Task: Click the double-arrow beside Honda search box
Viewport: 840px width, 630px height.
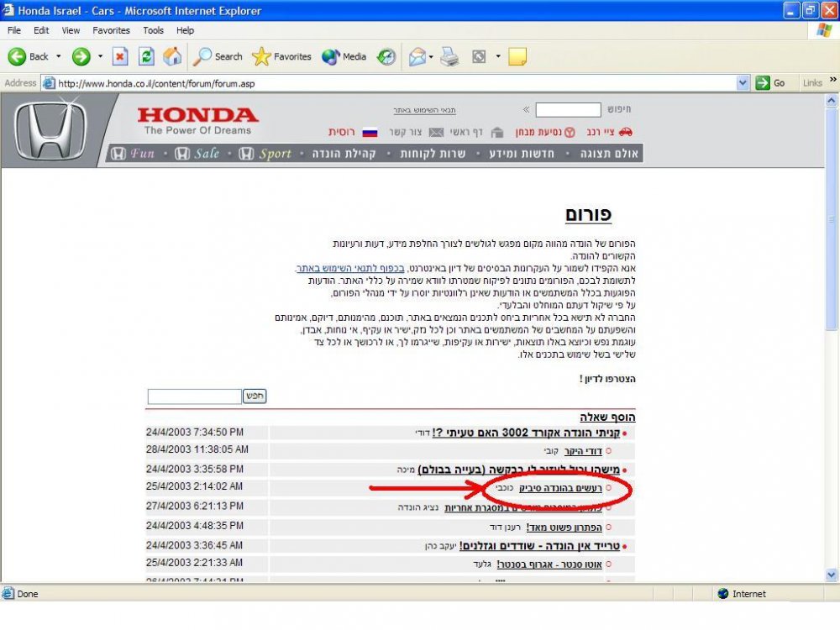Action: point(526,109)
